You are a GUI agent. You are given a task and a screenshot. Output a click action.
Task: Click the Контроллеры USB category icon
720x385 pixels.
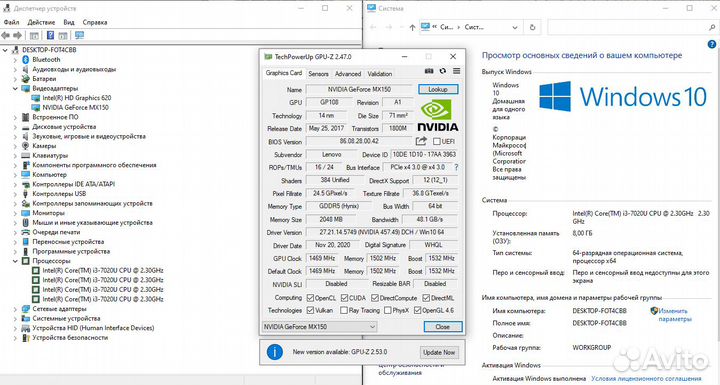[x=26, y=193]
